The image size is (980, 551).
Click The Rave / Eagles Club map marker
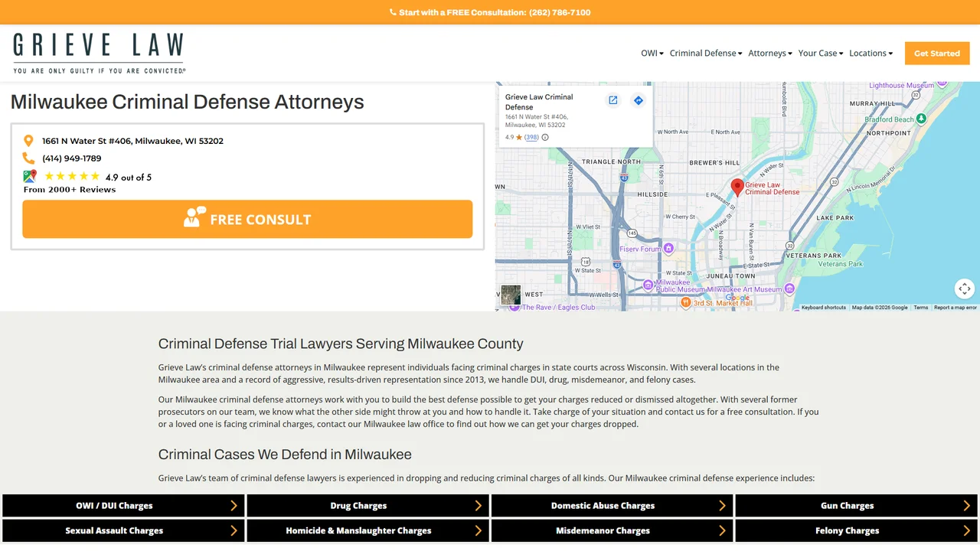(516, 307)
